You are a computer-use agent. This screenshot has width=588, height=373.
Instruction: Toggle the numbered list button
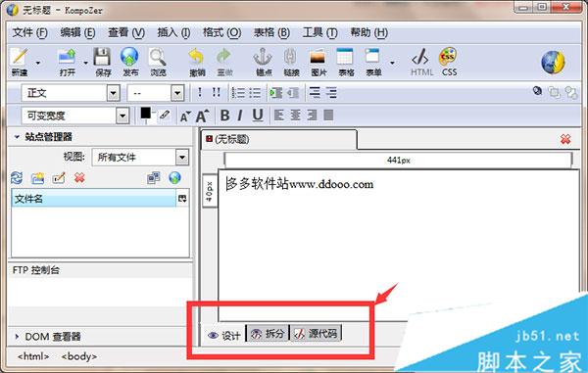[238, 92]
